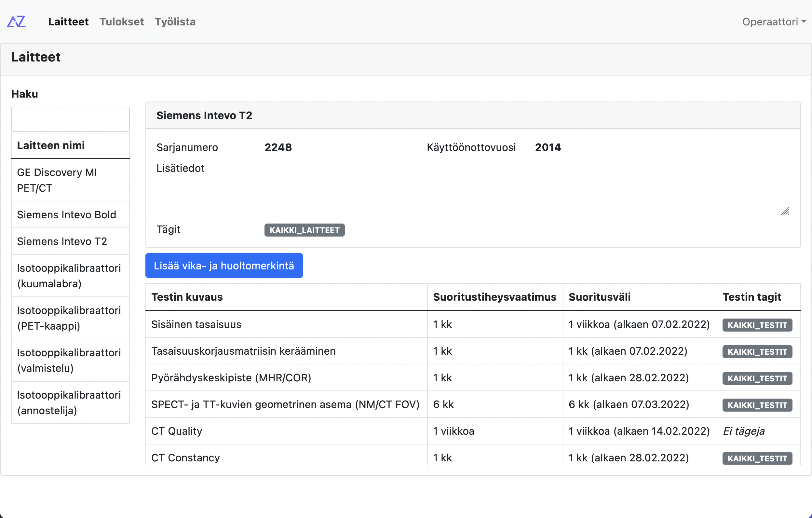The image size is (812, 518).
Task: Switch to the Tulokset tab
Action: tap(121, 21)
